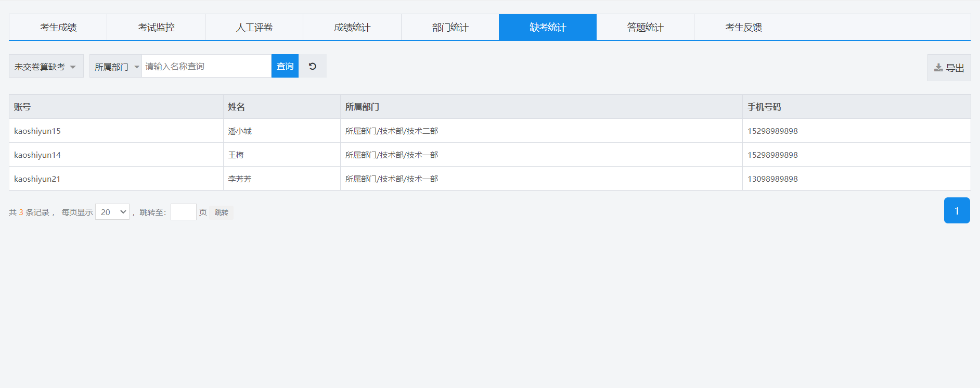The height and width of the screenshot is (389, 980).
Task: Switch to the 考生成绩 tab
Action: tap(58, 28)
